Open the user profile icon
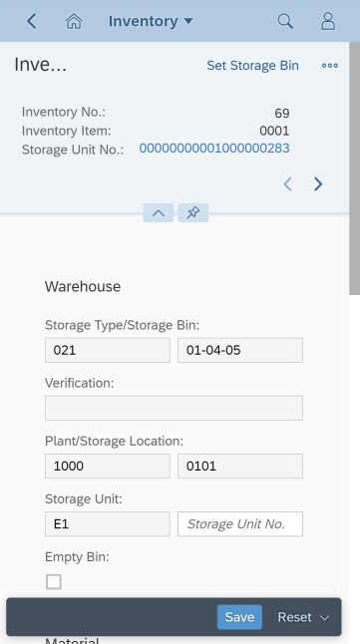The width and height of the screenshot is (360, 644). (x=328, y=21)
